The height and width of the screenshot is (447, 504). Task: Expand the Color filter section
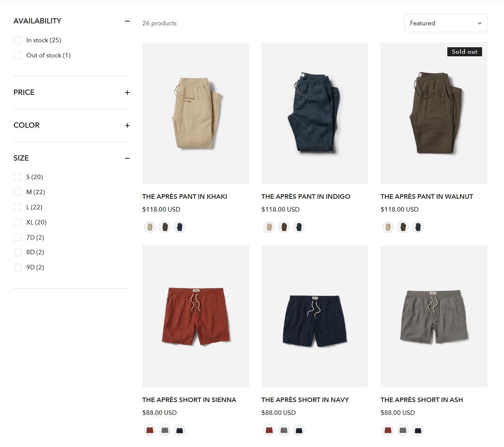[x=127, y=125]
